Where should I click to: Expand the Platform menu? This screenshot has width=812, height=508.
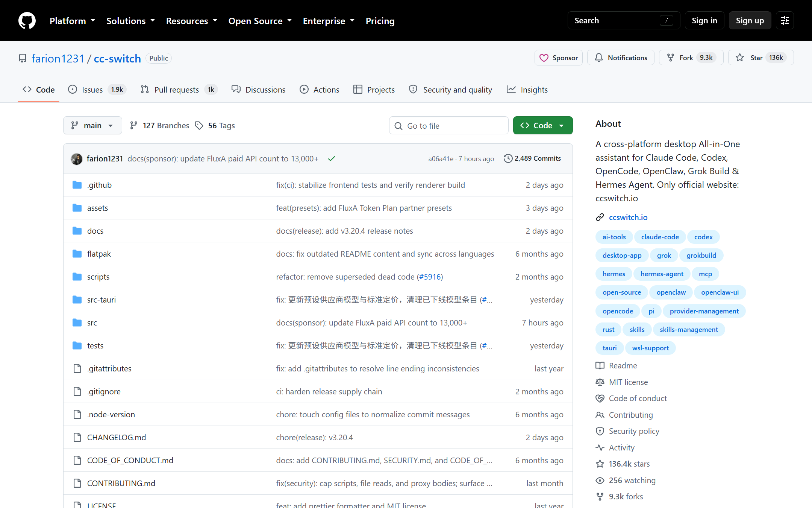[72, 21]
